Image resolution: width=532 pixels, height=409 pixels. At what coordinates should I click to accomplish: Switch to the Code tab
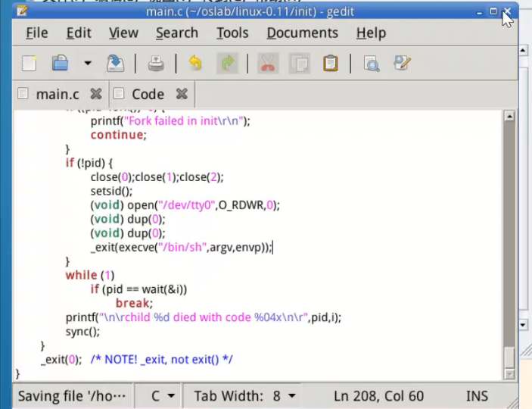coord(148,94)
